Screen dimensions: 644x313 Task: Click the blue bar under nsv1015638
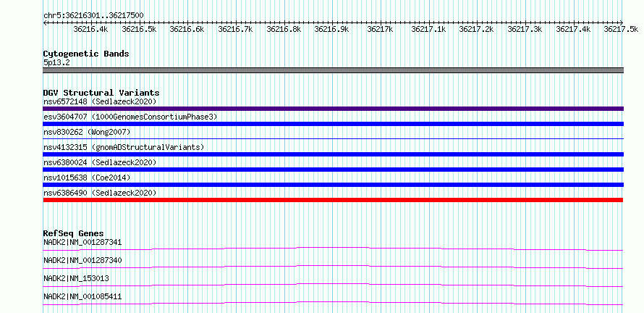point(333,185)
